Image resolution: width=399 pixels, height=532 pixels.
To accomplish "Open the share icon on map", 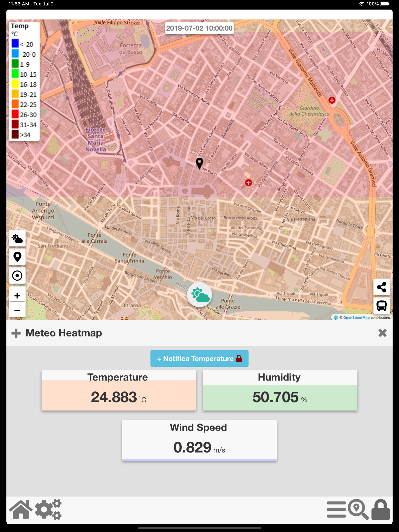I will [x=382, y=287].
